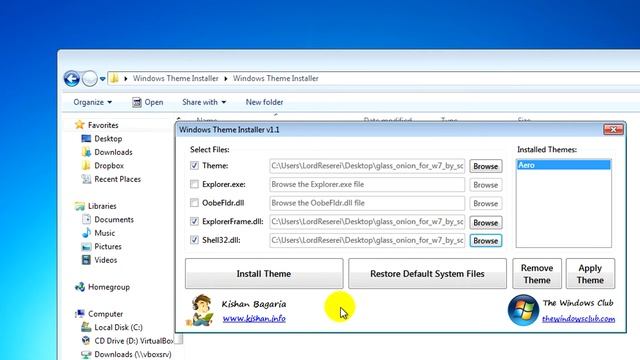Open the recent locations dropdown arrow
The width and height of the screenshot is (640, 360).
tap(102, 79)
